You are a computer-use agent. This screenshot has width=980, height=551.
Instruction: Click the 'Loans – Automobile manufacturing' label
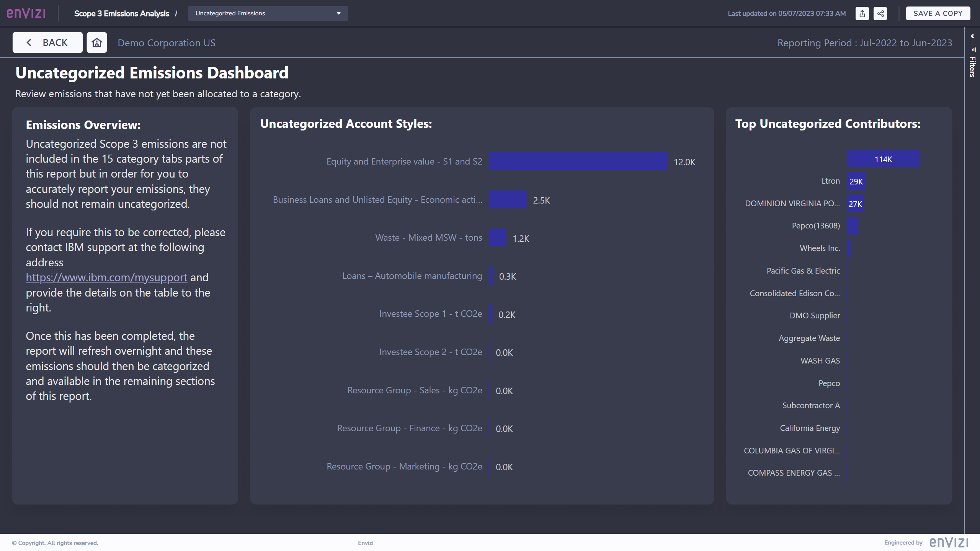(x=412, y=276)
